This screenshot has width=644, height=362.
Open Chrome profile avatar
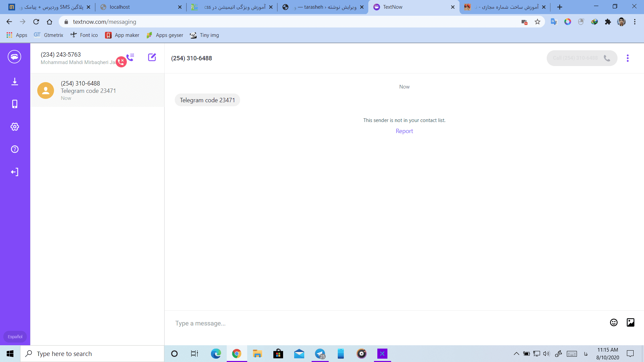[621, 22]
